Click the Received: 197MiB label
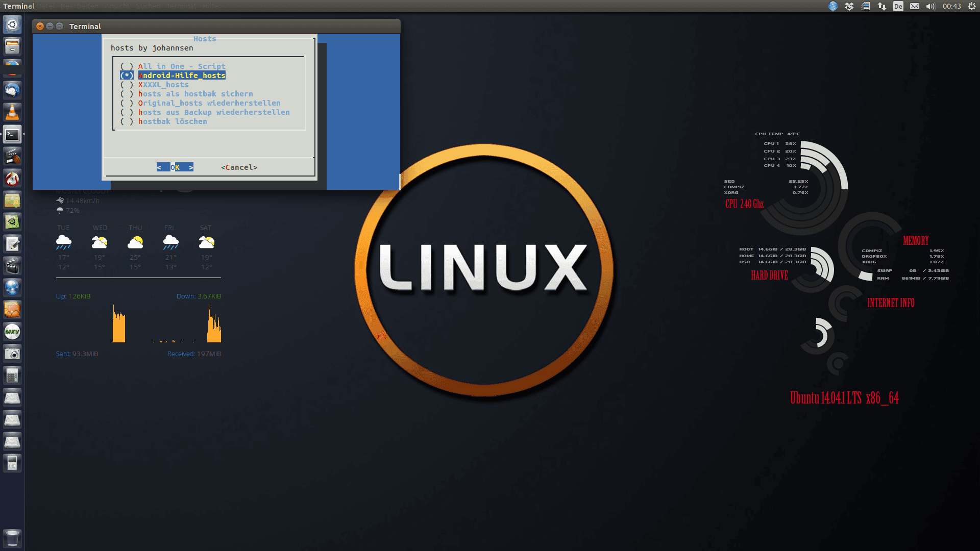The image size is (980, 551). 194,354
